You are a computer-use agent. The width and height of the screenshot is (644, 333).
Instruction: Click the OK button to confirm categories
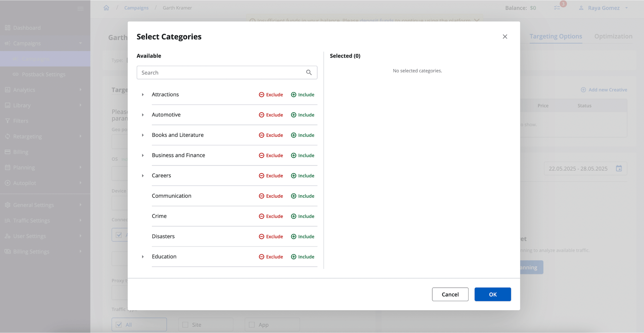(492, 294)
